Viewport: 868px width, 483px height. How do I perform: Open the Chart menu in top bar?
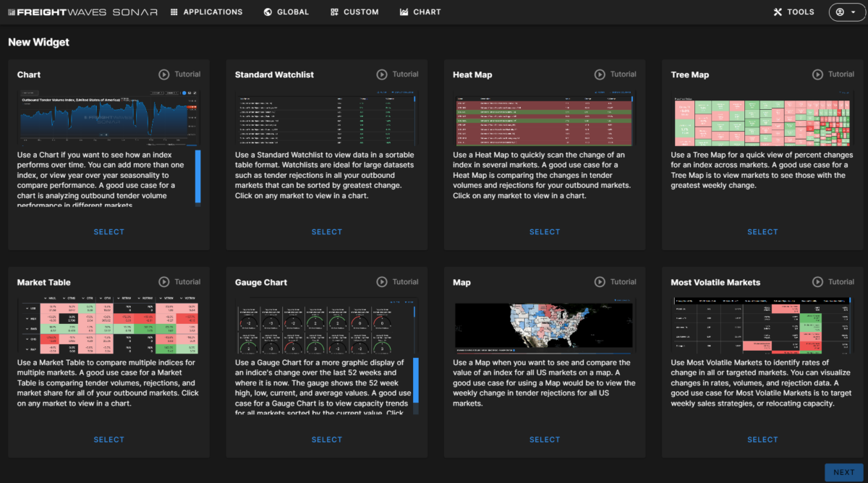pos(420,12)
